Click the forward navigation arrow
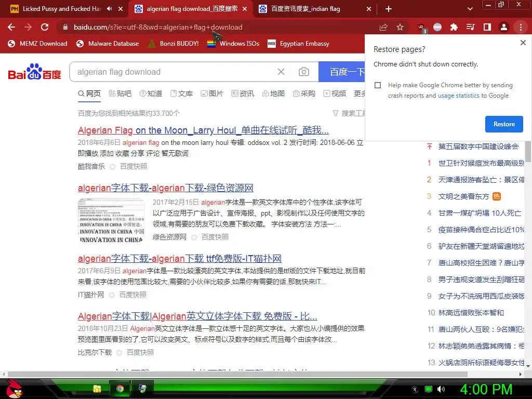The image size is (532, 399). [x=28, y=27]
